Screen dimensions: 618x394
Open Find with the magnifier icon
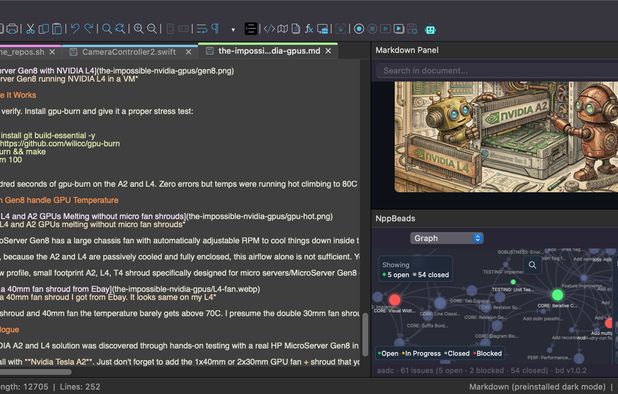click(x=107, y=29)
